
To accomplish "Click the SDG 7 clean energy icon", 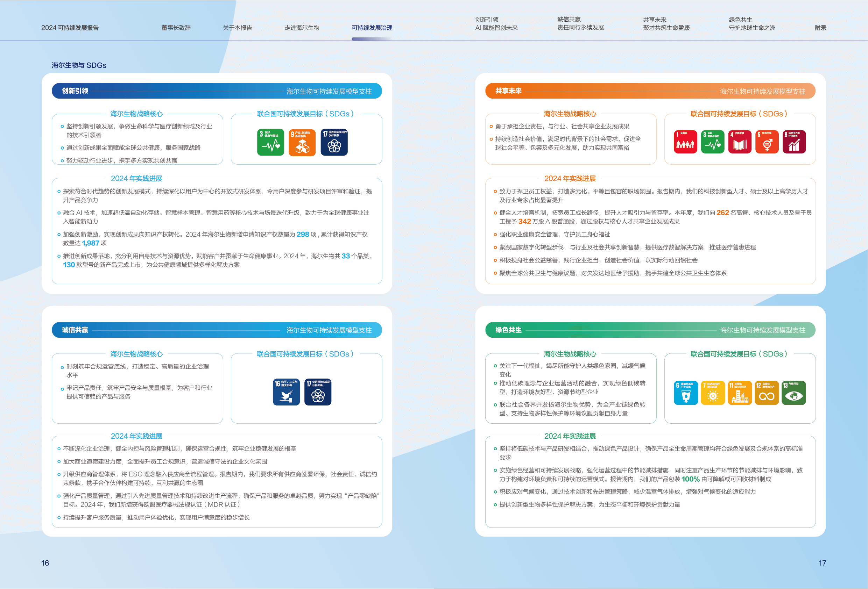I will [712, 393].
